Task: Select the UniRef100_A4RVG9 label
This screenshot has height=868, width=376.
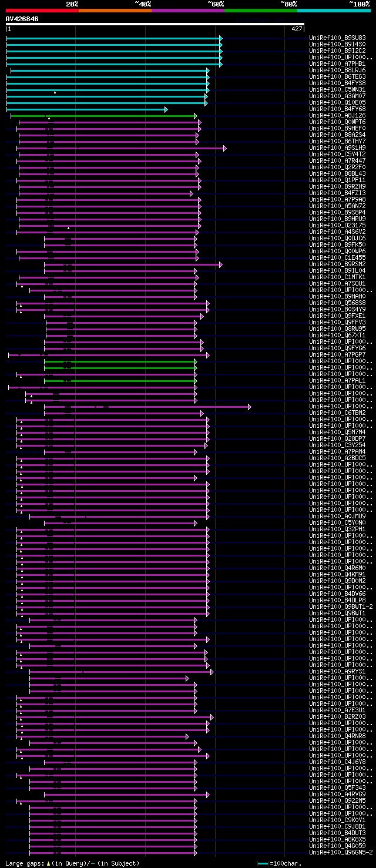Action: [x=337, y=795]
